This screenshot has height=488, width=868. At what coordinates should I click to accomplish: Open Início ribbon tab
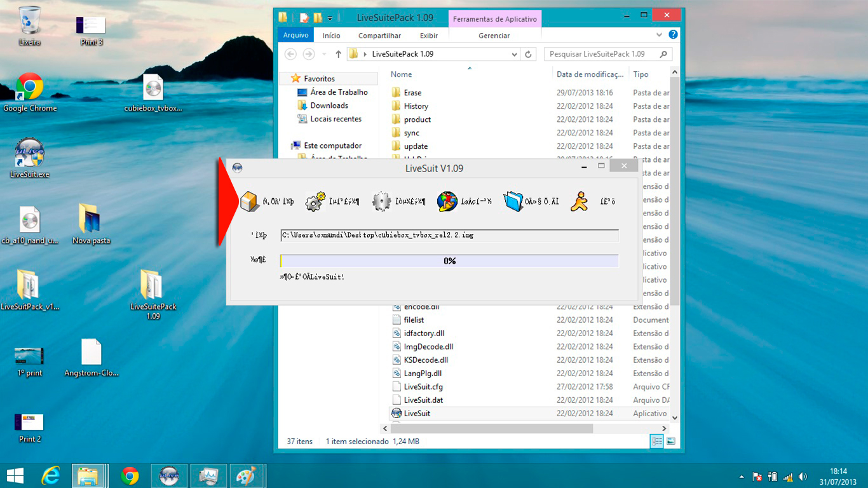331,36
